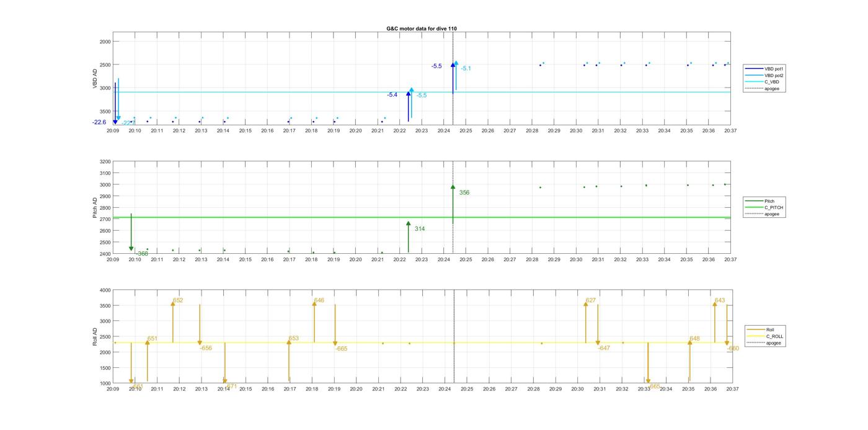The height and width of the screenshot is (430, 868).
Task: Select the 'Roll AD' y-axis label
Action: [95, 337]
